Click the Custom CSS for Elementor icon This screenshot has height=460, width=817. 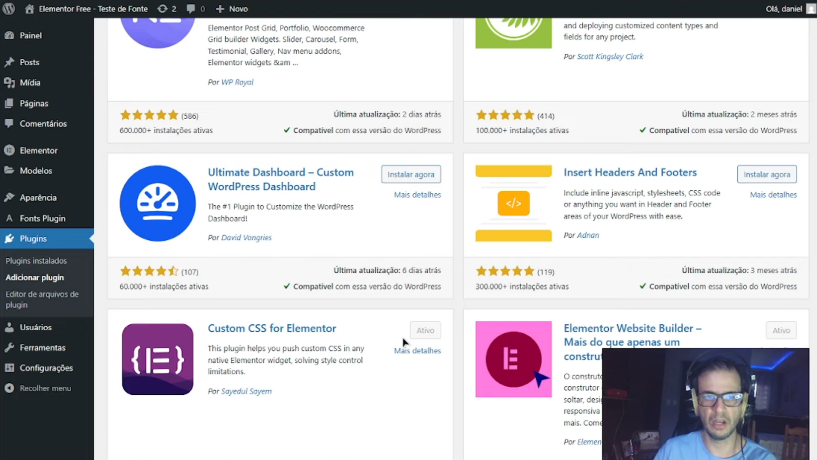(157, 359)
